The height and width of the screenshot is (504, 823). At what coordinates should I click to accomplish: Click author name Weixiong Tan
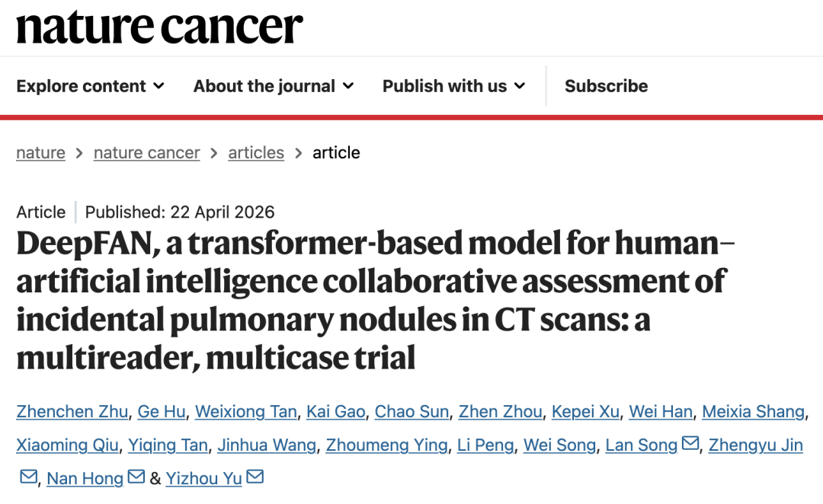point(245,412)
